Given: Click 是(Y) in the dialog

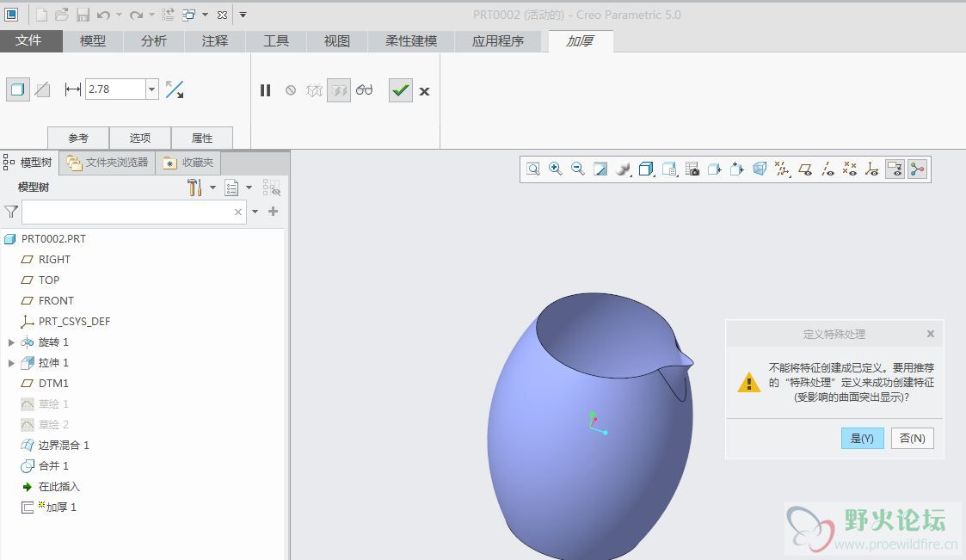Looking at the screenshot, I should 863,438.
